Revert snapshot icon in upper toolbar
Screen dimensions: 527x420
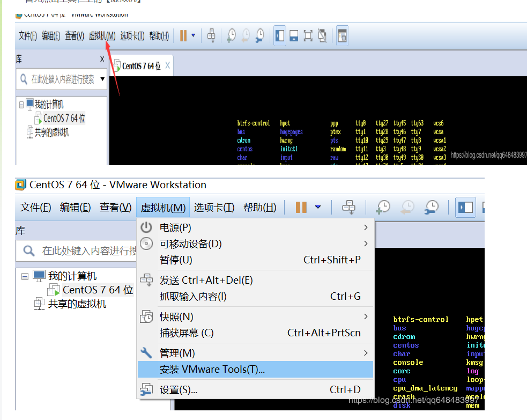[246, 35]
